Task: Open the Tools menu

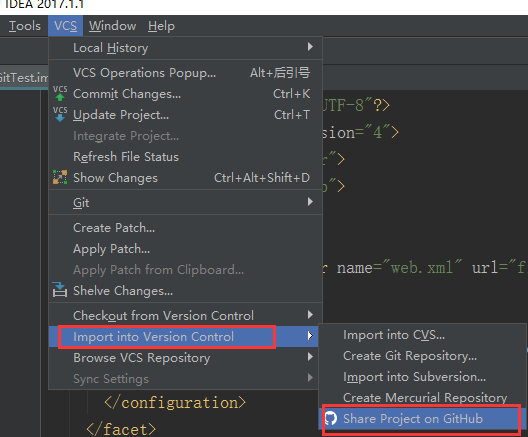Action: [25, 26]
